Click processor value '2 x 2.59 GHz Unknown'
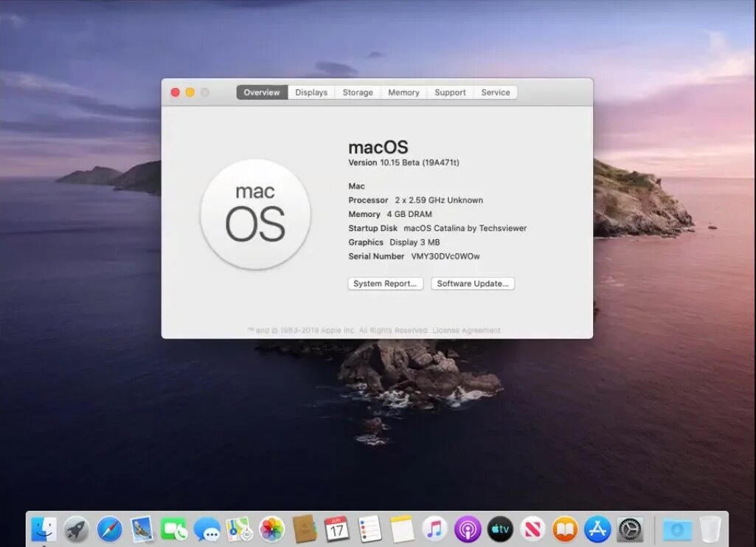Screen dimensions: 756x547 click(439, 200)
